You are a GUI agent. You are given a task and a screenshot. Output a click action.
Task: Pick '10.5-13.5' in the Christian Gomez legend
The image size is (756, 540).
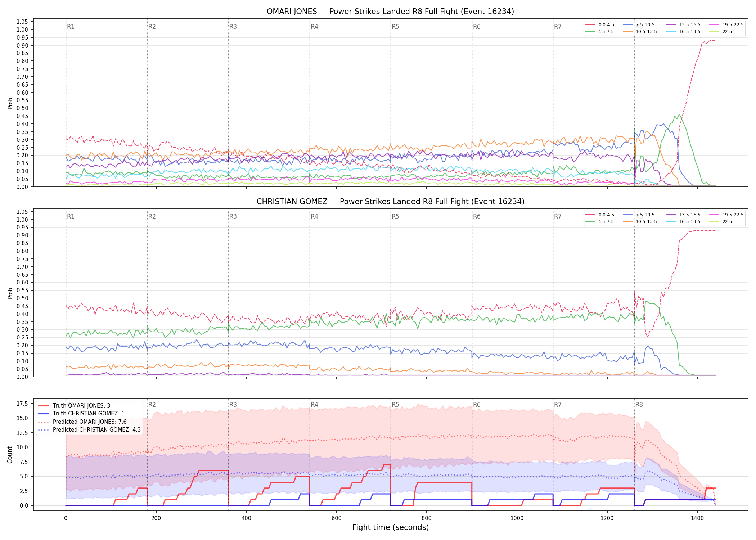(x=646, y=222)
